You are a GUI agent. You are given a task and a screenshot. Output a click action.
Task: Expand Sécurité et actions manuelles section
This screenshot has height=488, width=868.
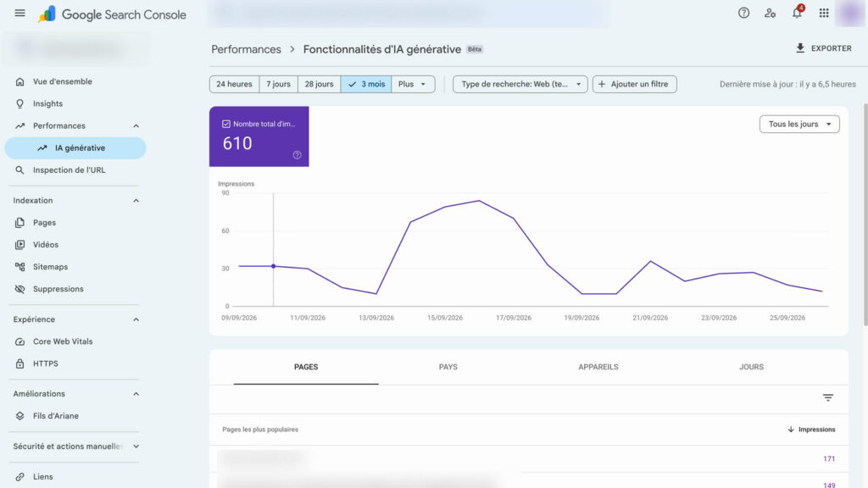pyautogui.click(x=136, y=446)
